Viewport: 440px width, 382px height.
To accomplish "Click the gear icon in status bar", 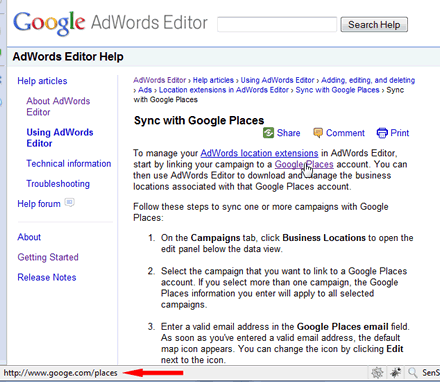I will tap(377, 372).
